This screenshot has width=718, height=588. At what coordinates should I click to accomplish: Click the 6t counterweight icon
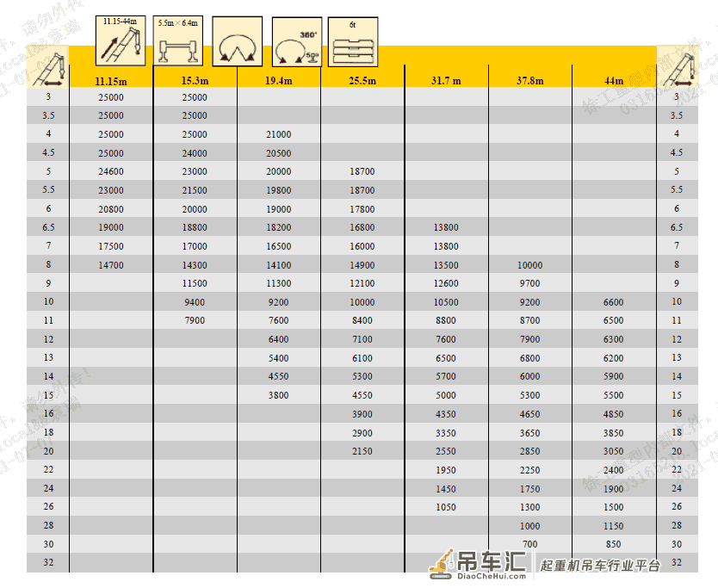pos(353,42)
